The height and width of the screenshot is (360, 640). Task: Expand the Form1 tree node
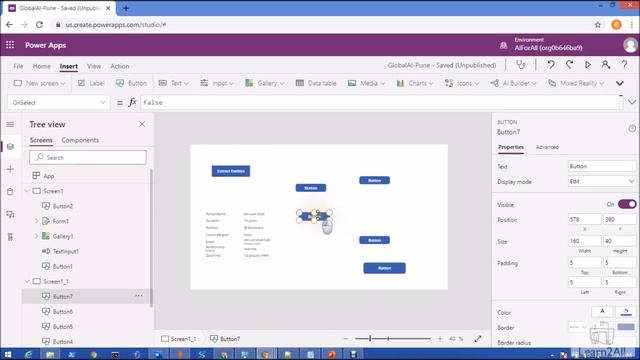pyautogui.click(x=36, y=221)
